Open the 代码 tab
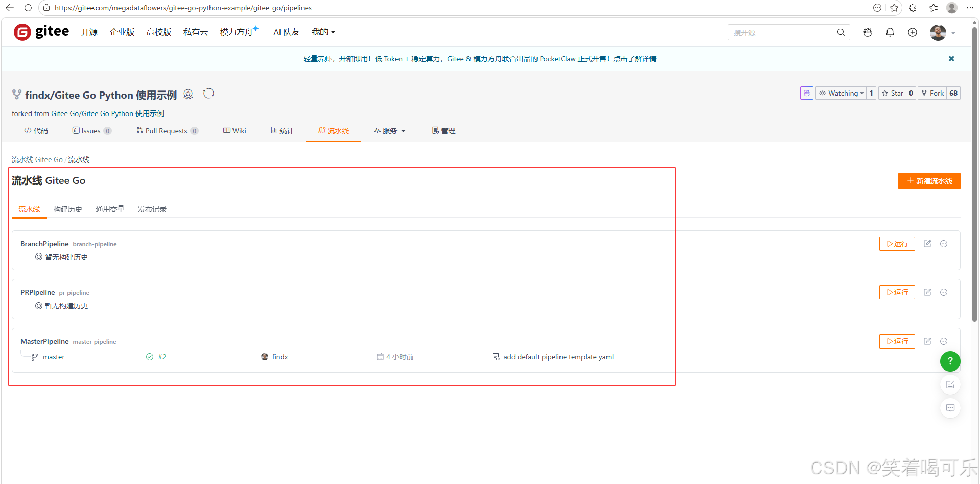The height and width of the screenshot is (484, 980). (36, 131)
